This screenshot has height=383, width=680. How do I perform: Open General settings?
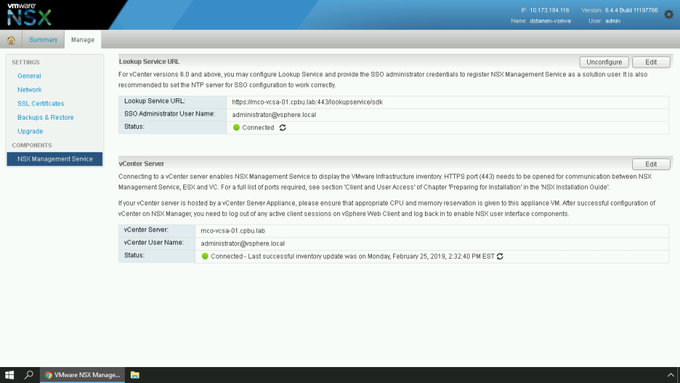pos(29,76)
